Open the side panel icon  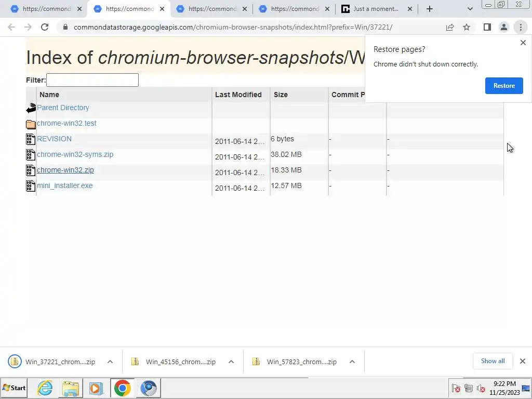tap(487, 27)
